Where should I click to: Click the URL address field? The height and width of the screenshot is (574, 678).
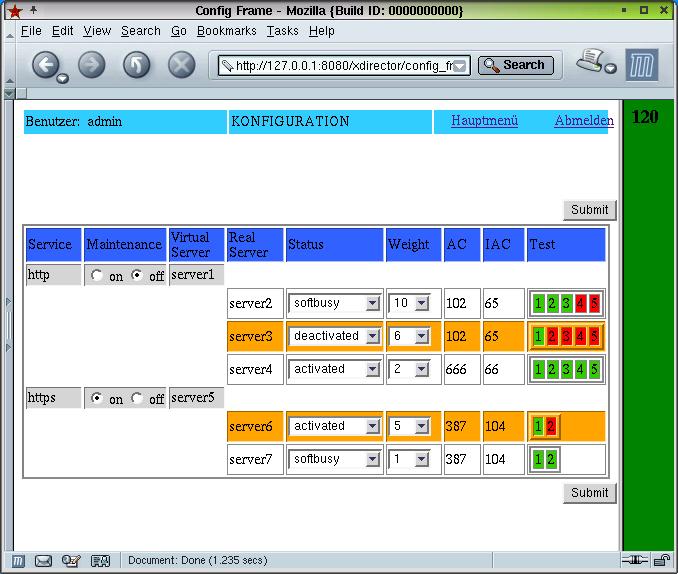341,66
